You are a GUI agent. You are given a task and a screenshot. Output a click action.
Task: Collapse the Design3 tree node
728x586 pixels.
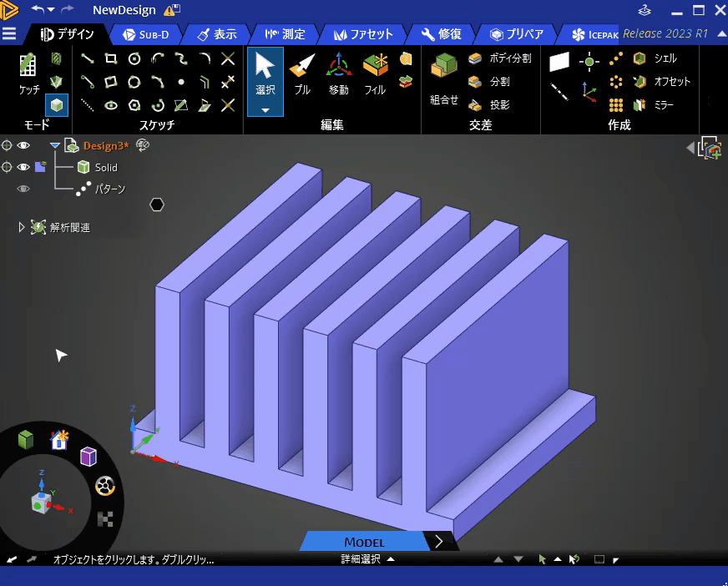tap(55, 146)
